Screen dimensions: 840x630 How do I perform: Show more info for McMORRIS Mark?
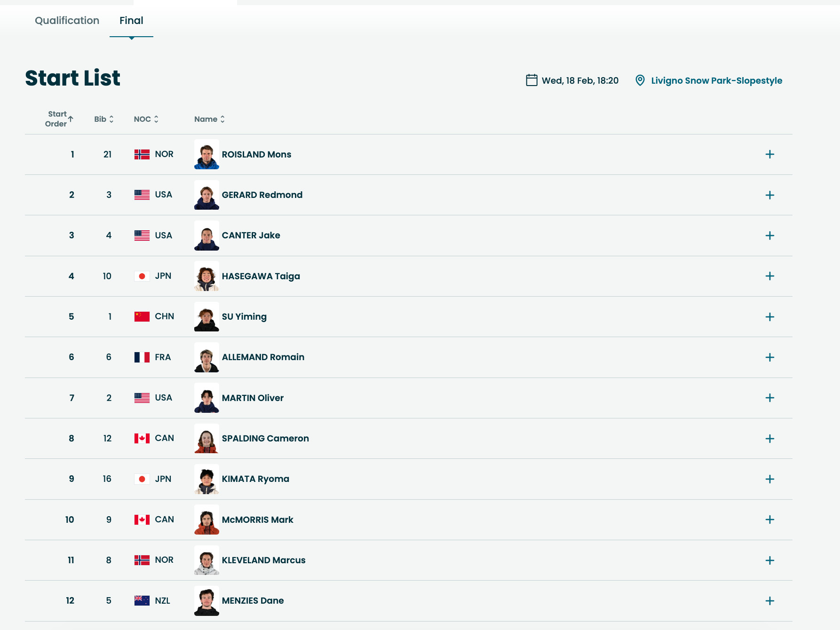pyautogui.click(x=769, y=520)
